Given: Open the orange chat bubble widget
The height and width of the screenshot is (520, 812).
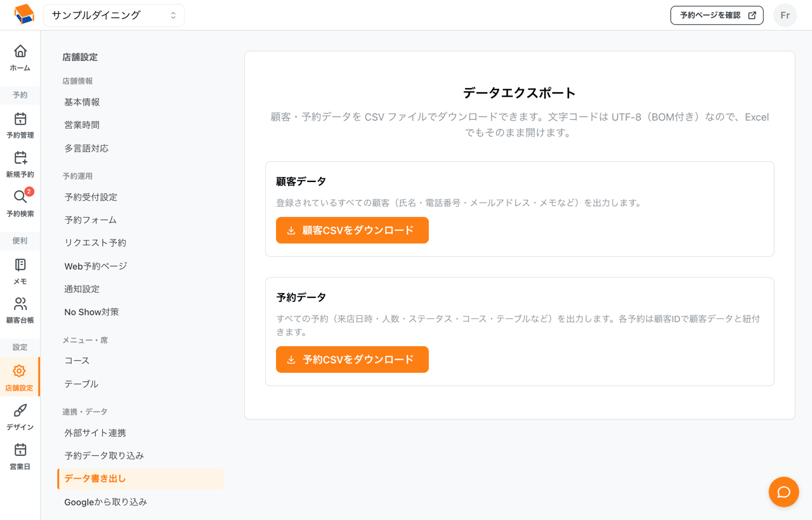Looking at the screenshot, I should coord(783,492).
